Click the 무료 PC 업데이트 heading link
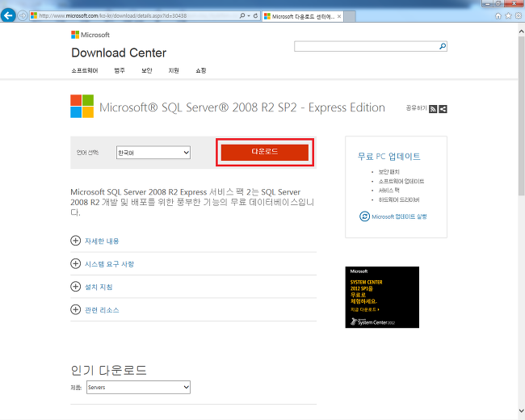The width and height of the screenshot is (525, 420). (388, 157)
